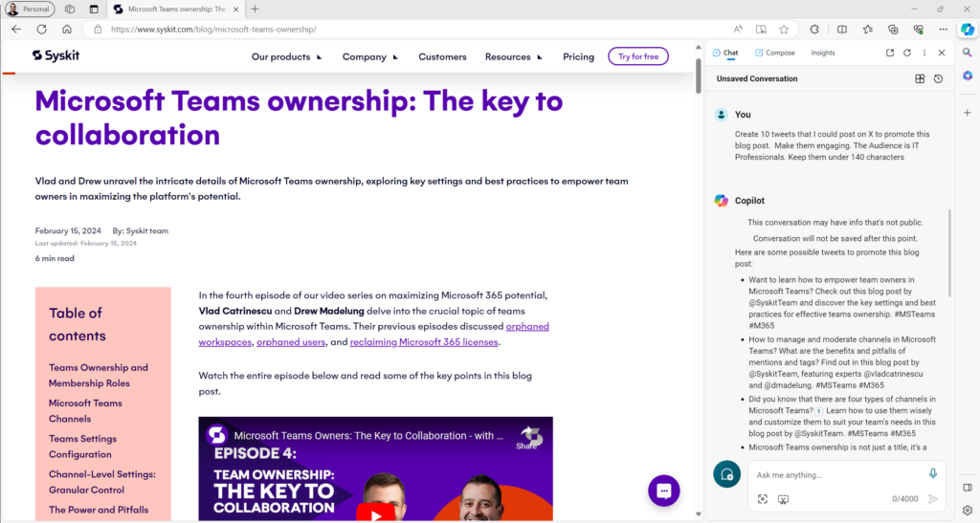Open Copilot in a new tab
The width and height of the screenshot is (980, 523).
click(x=890, y=53)
